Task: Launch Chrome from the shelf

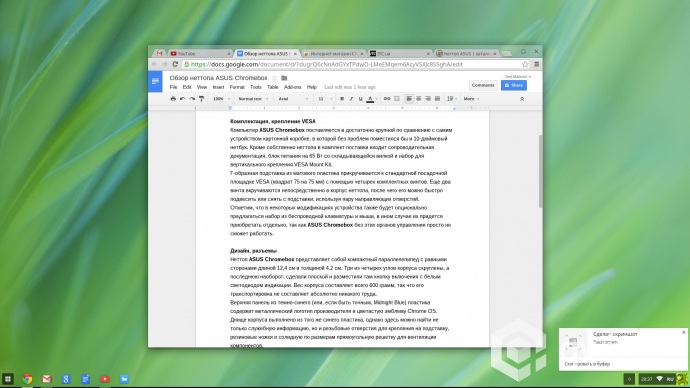Action: tap(27, 379)
